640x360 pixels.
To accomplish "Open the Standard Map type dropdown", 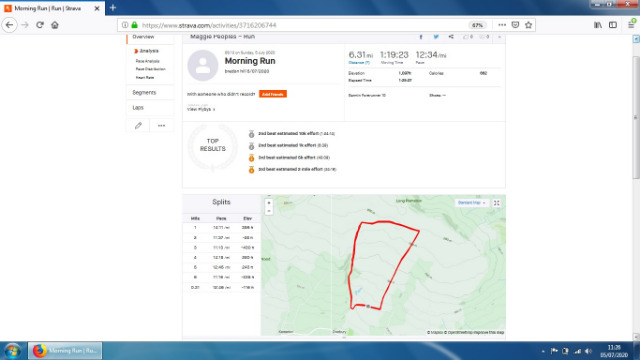I will pyautogui.click(x=471, y=203).
